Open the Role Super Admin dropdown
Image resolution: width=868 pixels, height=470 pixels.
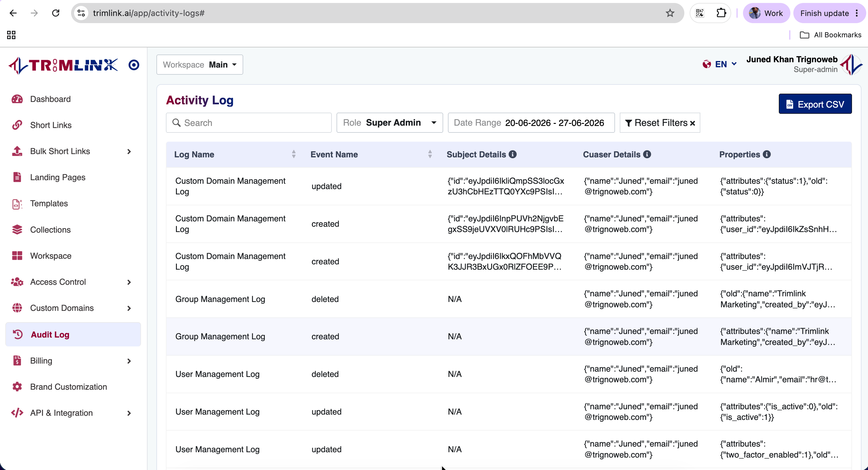click(390, 123)
